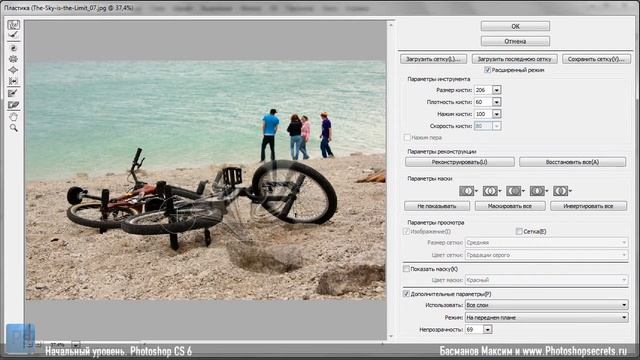Toggle the Изображение checkbox
This screenshot has height=360, width=640.
point(406,231)
